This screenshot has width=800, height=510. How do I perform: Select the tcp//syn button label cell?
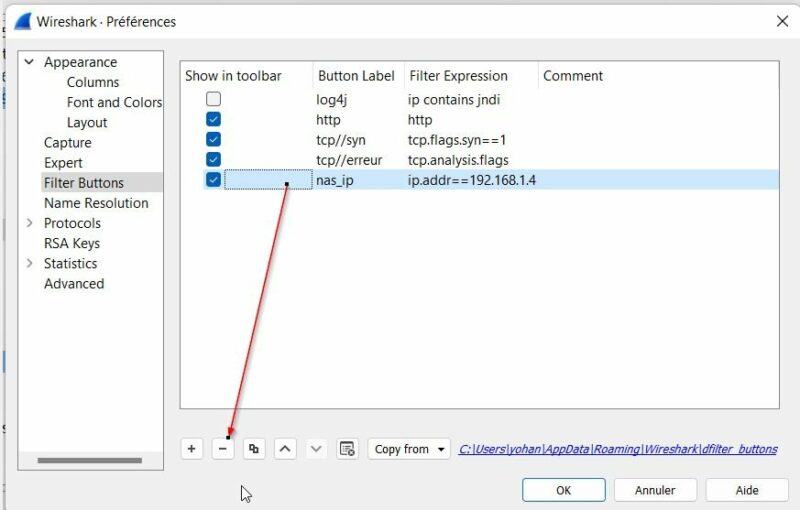pos(341,140)
